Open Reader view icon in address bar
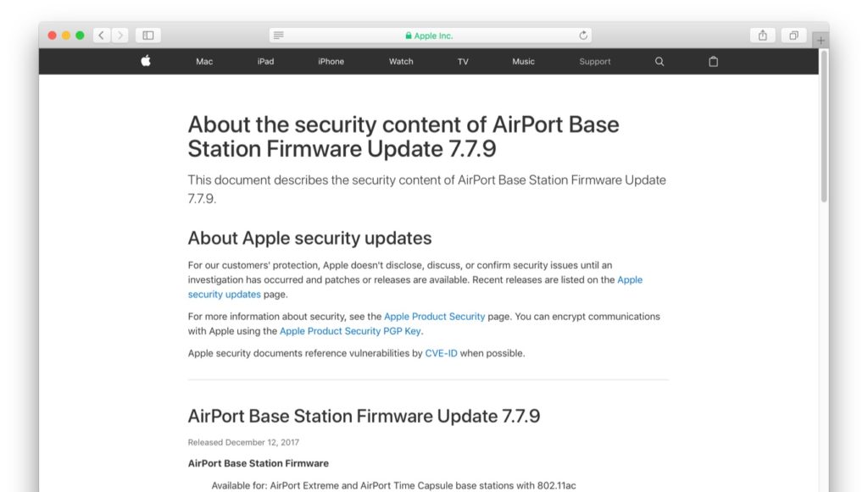The height and width of the screenshot is (492, 868). point(279,36)
